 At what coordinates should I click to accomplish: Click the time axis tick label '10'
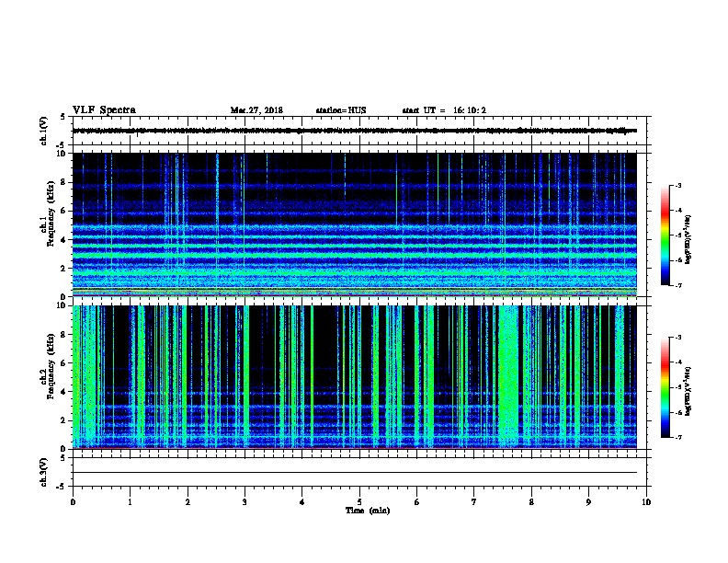click(646, 502)
